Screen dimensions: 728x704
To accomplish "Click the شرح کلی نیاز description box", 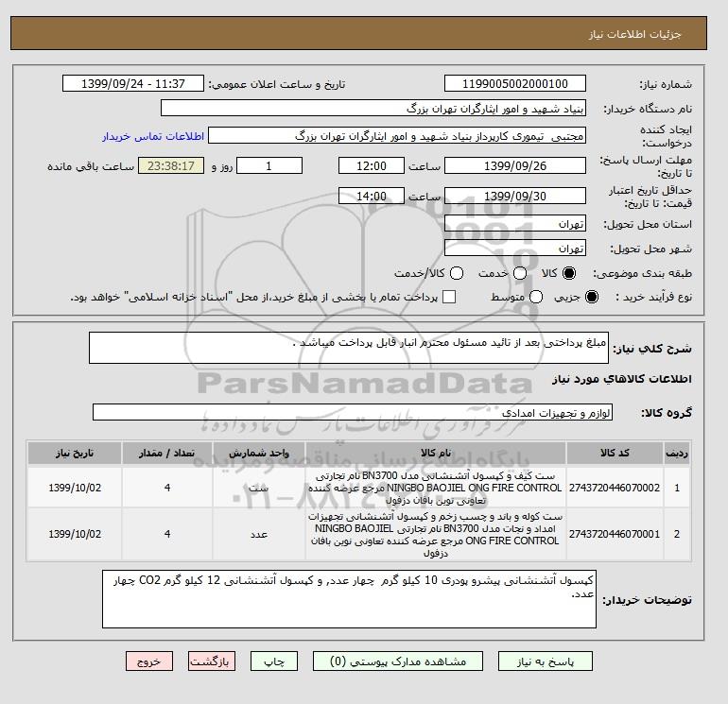I will click(349, 348).
